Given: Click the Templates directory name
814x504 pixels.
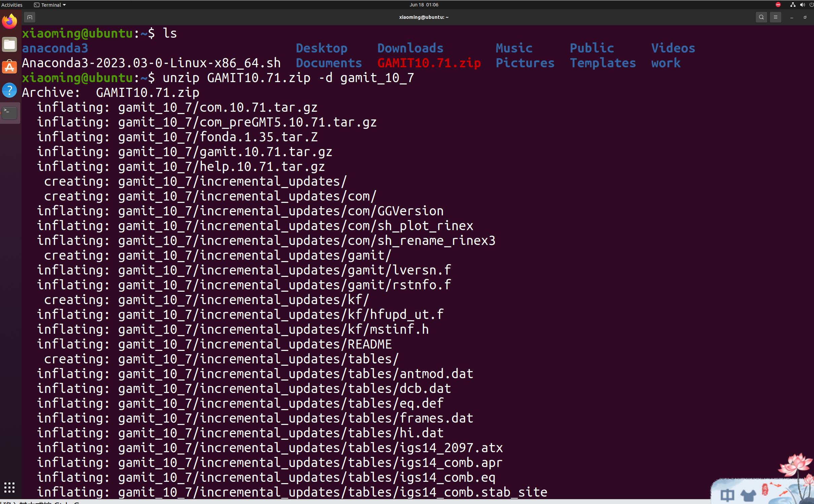Looking at the screenshot, I should tap(603, 63).
